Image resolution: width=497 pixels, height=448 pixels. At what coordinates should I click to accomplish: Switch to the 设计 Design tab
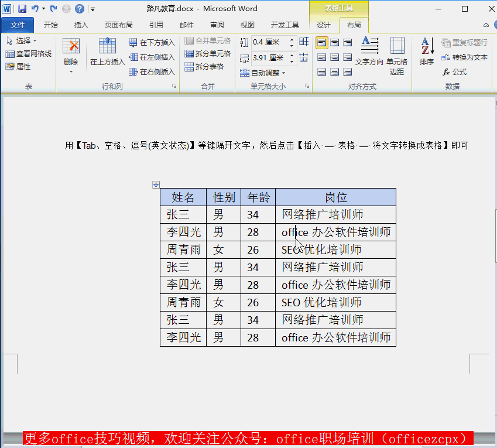click(324, 26)
